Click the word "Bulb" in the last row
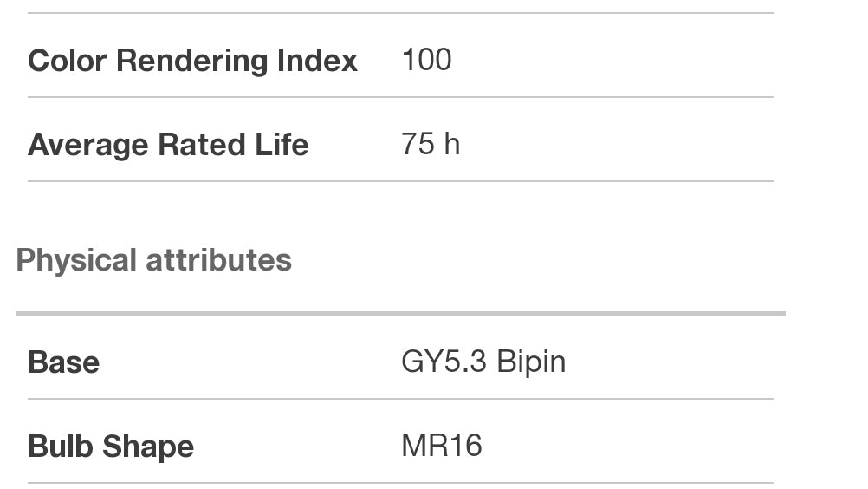The width and height of the screenshot is (868, 489). pyautogui.click(x=61, y=447)
